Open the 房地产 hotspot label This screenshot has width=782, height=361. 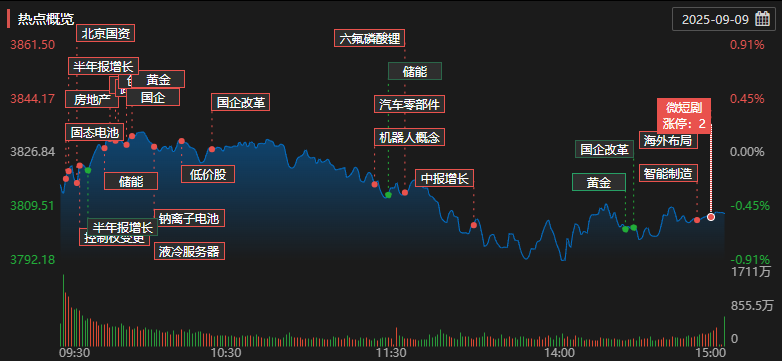point(92,99)
